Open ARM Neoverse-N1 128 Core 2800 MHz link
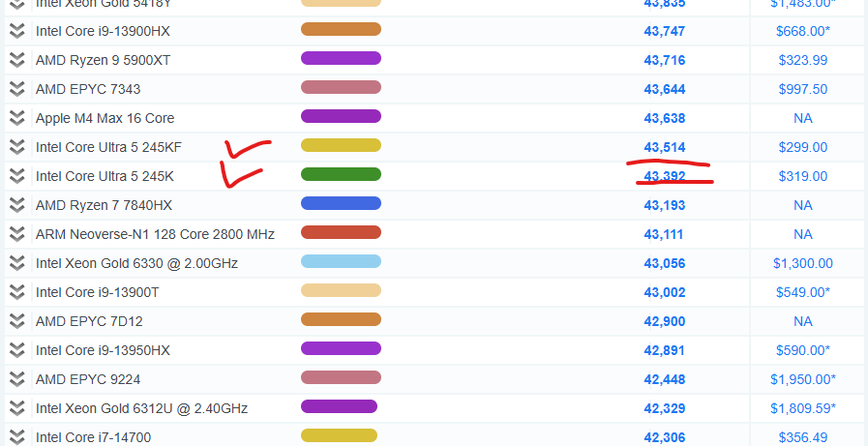The height and width of the screenshot is (446, 868). [155, 235]
